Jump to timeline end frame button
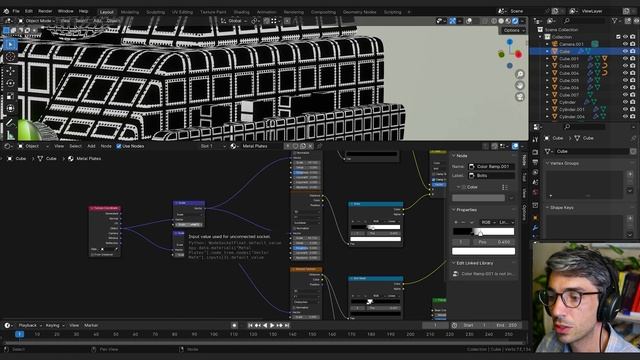Viewport: 640px width, 360px height. tap(287, 325)
